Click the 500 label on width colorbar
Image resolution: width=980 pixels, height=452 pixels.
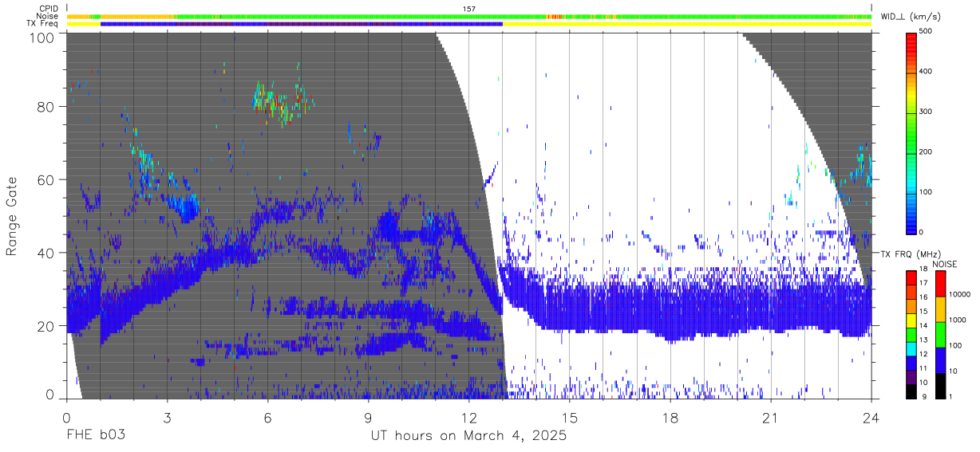coord(927,33)
